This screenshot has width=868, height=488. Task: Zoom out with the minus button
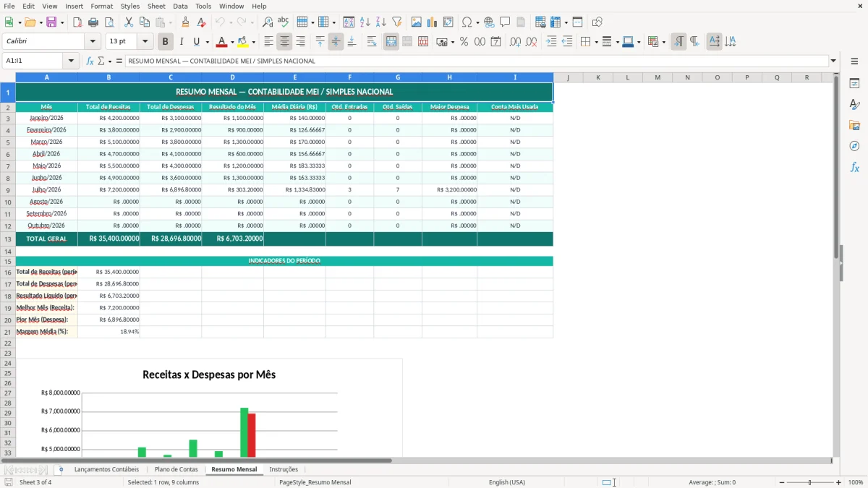coord(783,482)
